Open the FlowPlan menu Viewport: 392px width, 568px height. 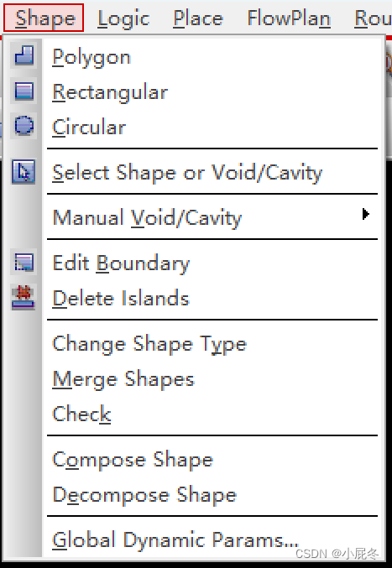289,18
